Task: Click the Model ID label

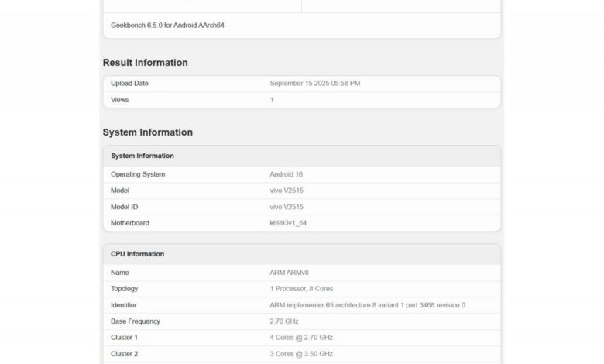Action: 125,207
